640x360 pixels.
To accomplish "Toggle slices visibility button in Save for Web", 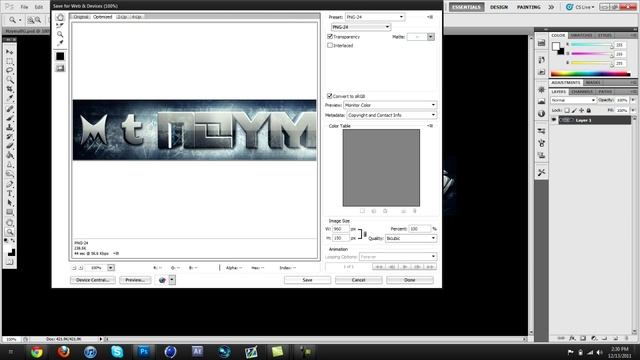I will click(x=60, y=68).
